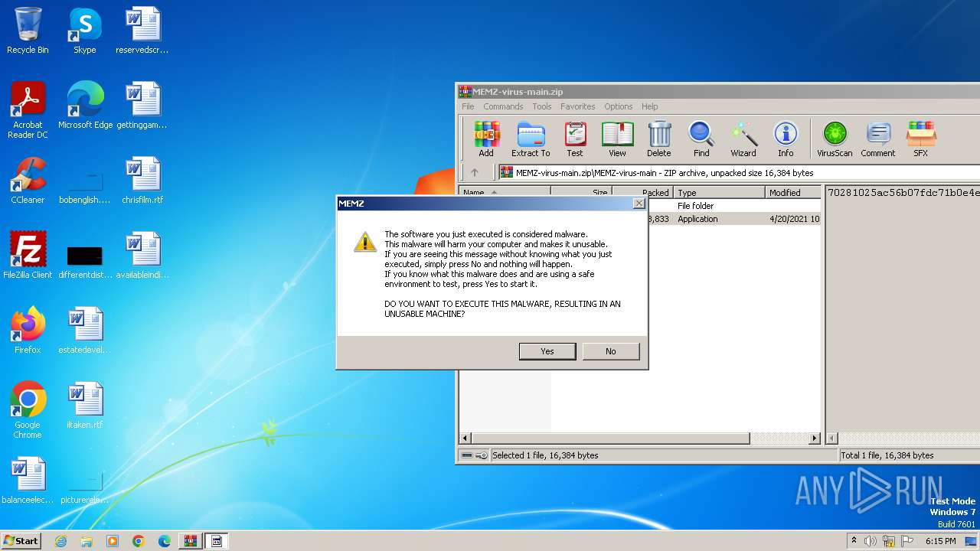Click the Test archive icon
980x551 pixels.
point(575,139)
